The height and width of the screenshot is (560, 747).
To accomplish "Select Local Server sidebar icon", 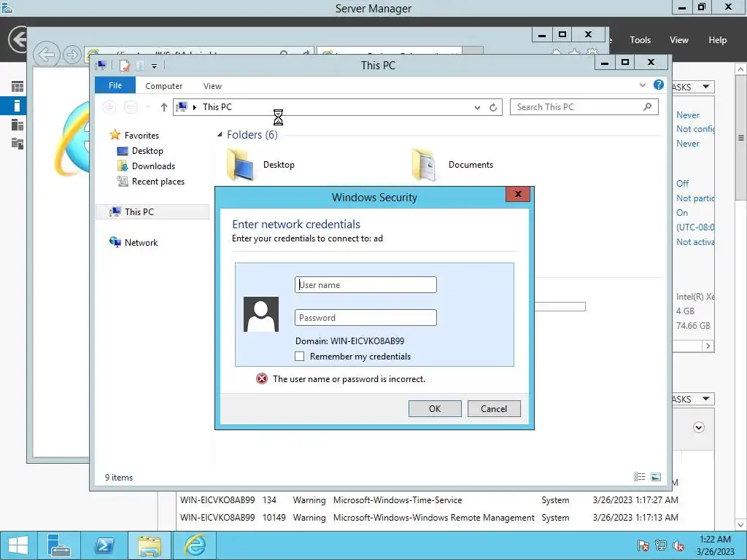I will pyautogui.click(x=18, y=106).
